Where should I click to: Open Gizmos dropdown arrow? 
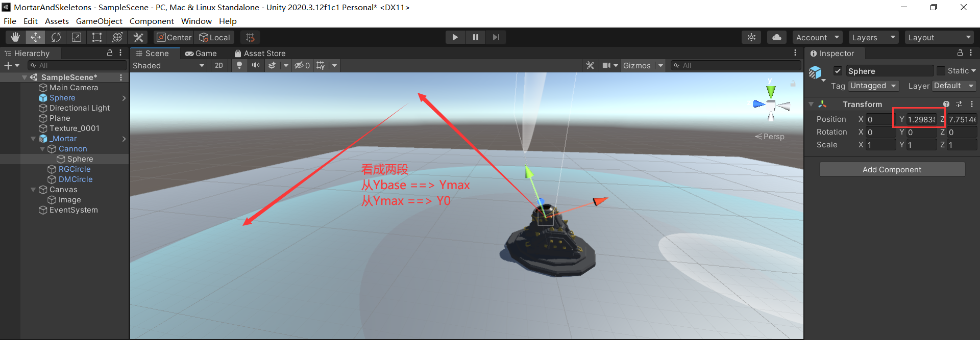[x=660, y=65]
